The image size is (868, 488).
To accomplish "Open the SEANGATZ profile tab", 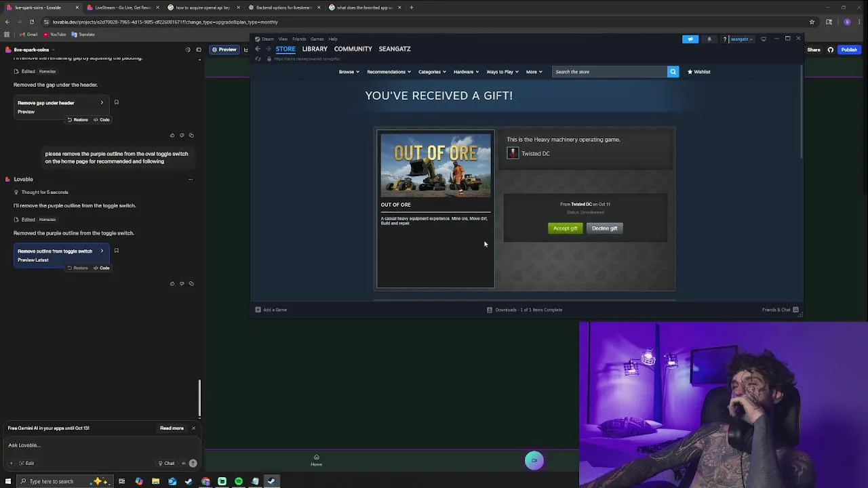I will 395,49.
